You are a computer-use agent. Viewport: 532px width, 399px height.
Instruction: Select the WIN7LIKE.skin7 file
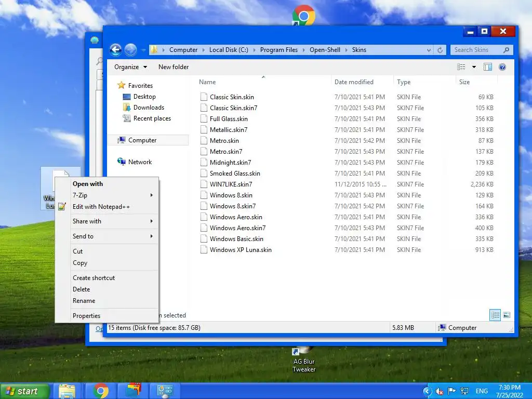(231, 184)
